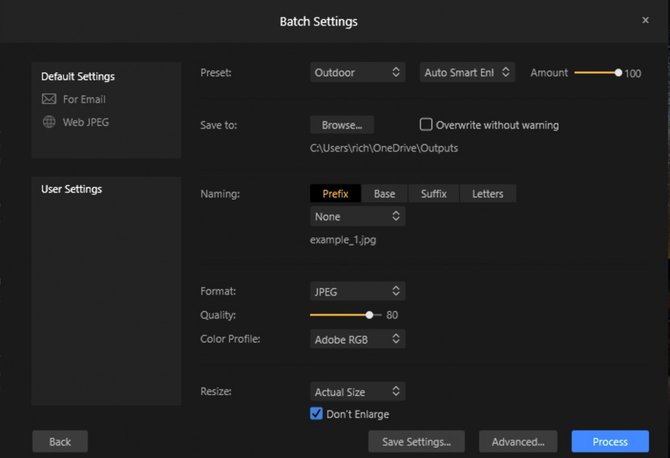Click the globe icon beside Web JPEG
This screenshot has height=458, width=670.
pos(49,122)
